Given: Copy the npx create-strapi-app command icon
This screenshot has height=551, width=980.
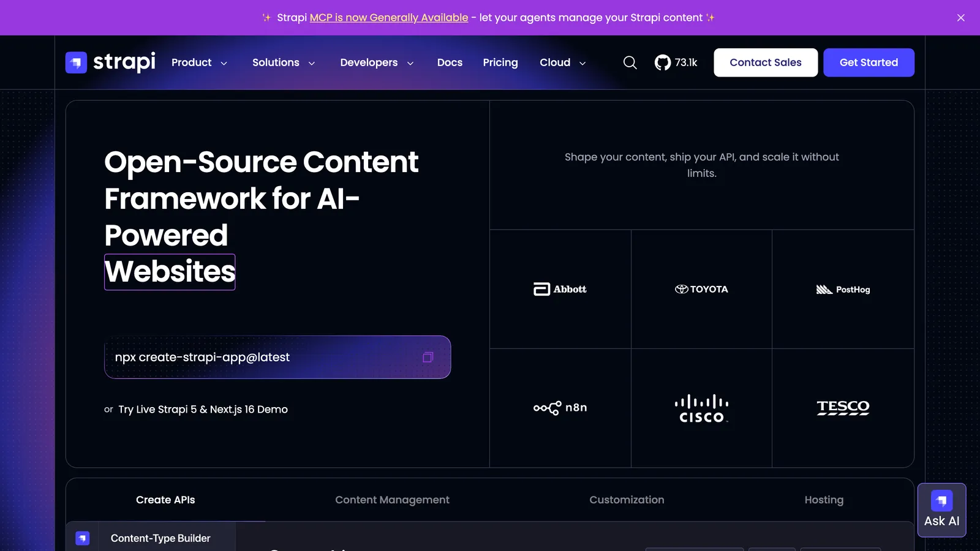Looking at the screenshot, I should pos(428,357).
